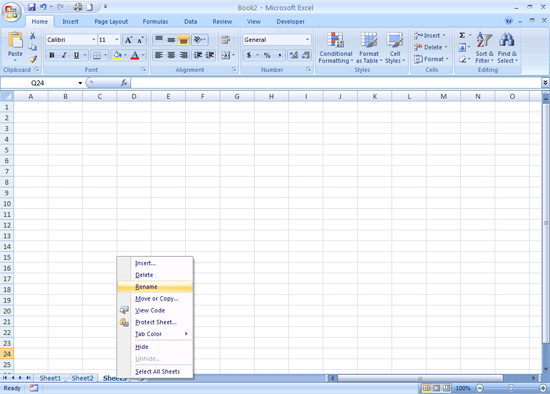Image resolution: width=550 pixels, height=394 pixels.
Task: Open the Sheet1 worksheet tab
Action: [x=50, y=378]
